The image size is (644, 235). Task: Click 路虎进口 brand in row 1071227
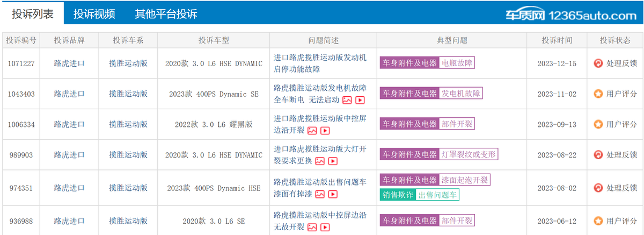[69, 63]
